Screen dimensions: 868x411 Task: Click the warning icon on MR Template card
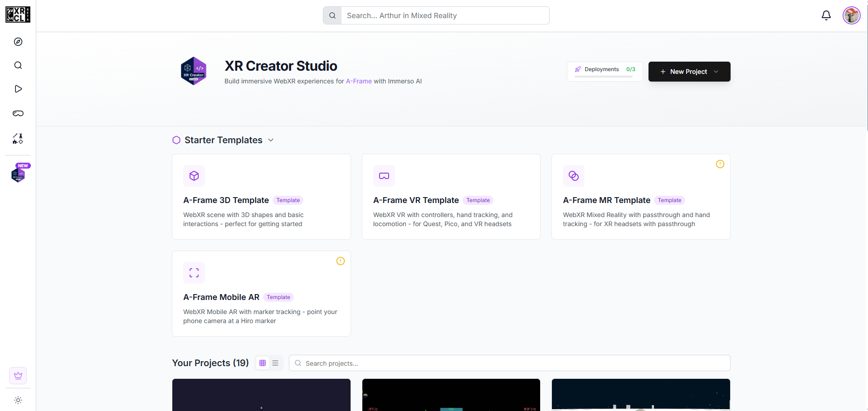(720, 164)
